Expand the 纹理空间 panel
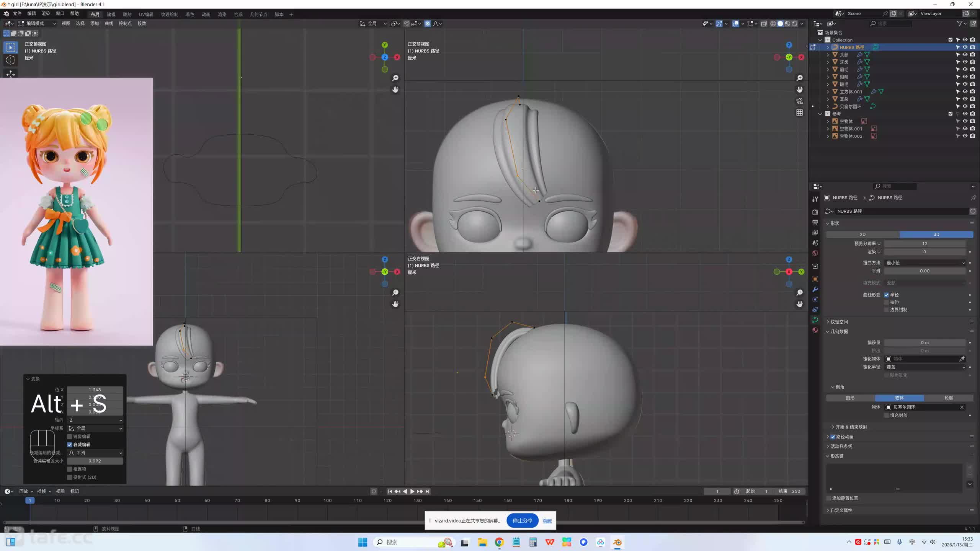 839,322
